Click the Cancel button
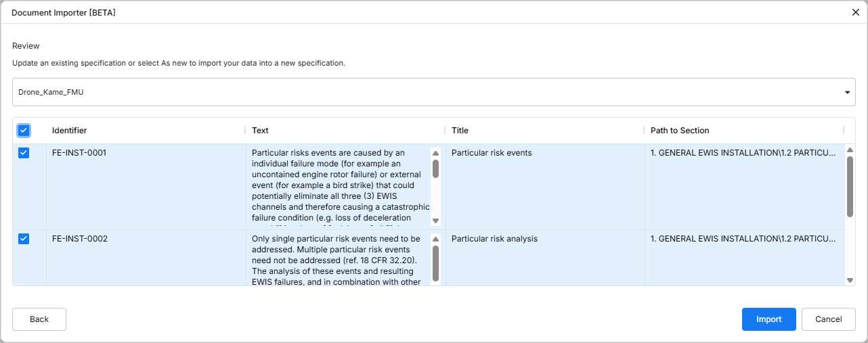 click(x=828, y=319)
